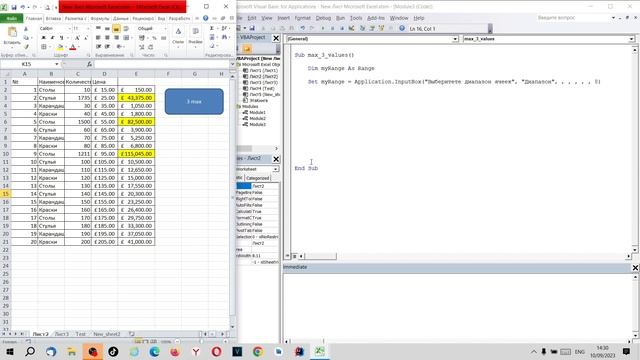Click the Reset (stop) button in VBA
This screenshot has width=640, height=360.
point(342,28)
